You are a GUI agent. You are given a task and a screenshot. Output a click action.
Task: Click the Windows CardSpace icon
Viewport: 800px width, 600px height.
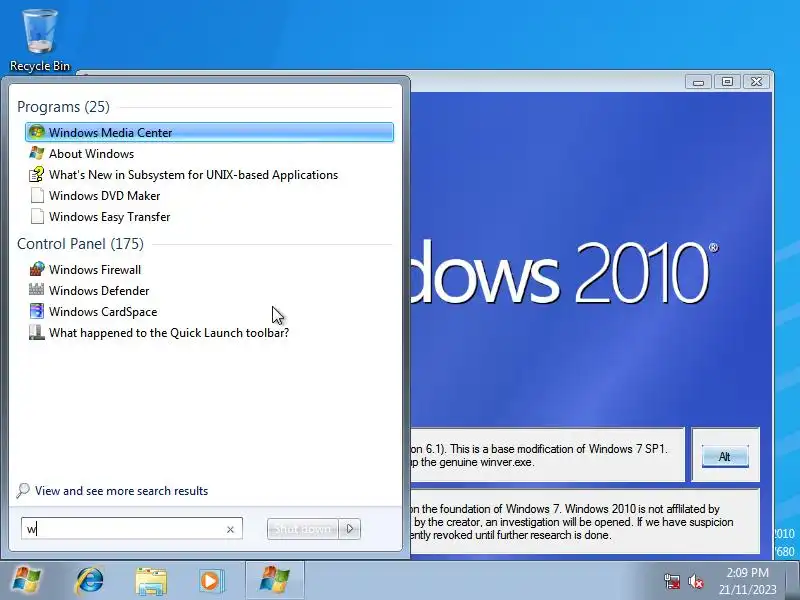click(37, 311)
